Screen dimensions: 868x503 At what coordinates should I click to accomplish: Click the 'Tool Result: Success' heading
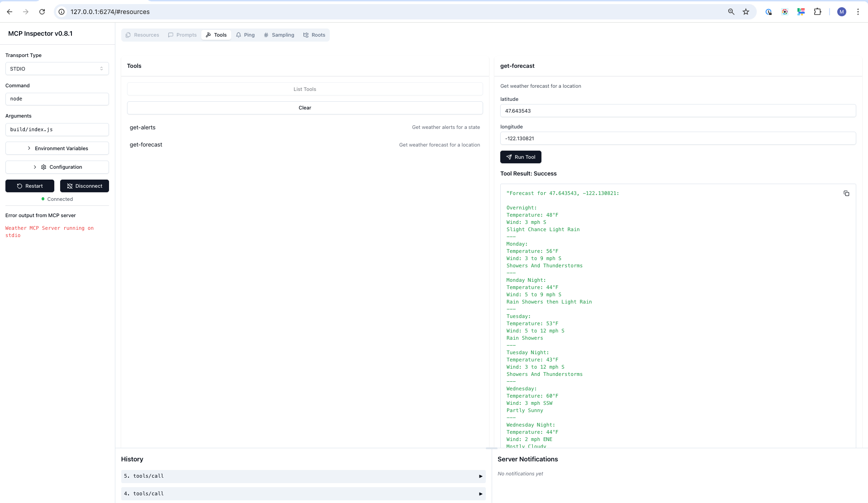point(528,174)
